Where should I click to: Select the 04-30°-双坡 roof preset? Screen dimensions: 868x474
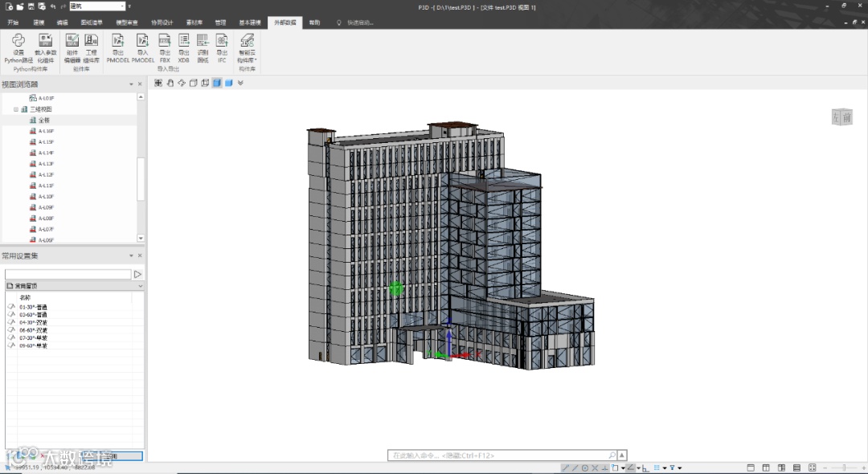[33, 322]
